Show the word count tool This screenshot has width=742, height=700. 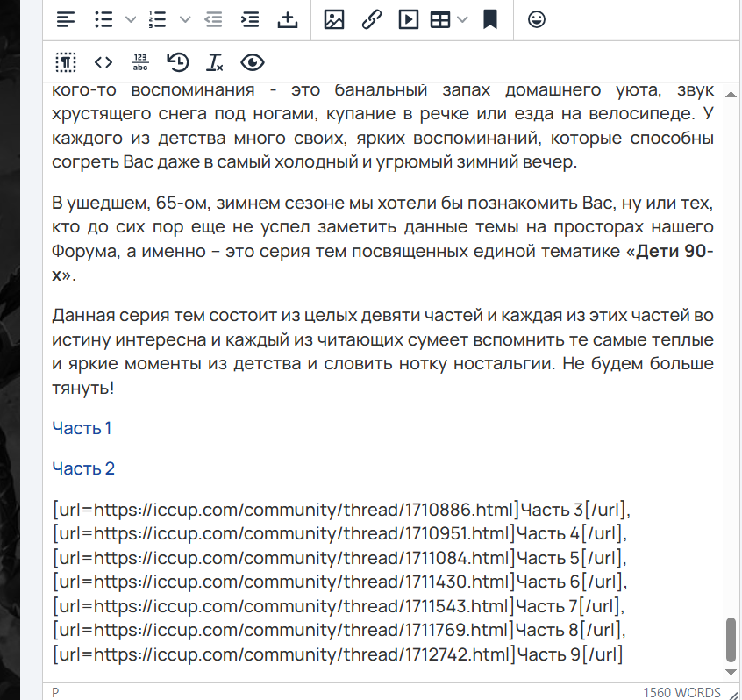pyautogui.click(x=140, y=62)
